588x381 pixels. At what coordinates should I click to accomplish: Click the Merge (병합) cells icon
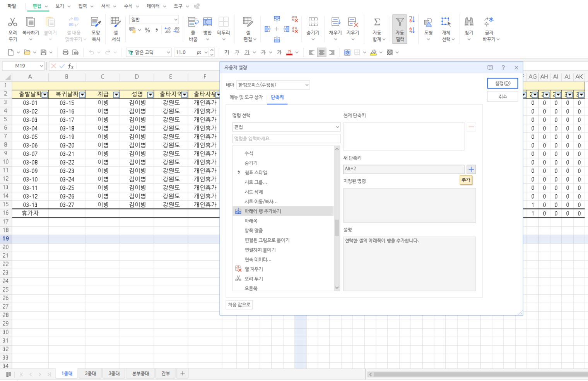(x=207, y=22)
